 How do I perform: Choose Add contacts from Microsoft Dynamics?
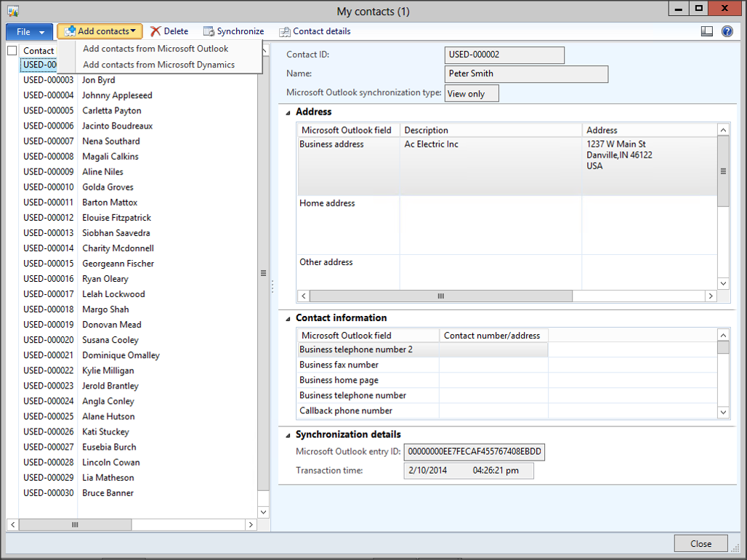coord(158,65)
